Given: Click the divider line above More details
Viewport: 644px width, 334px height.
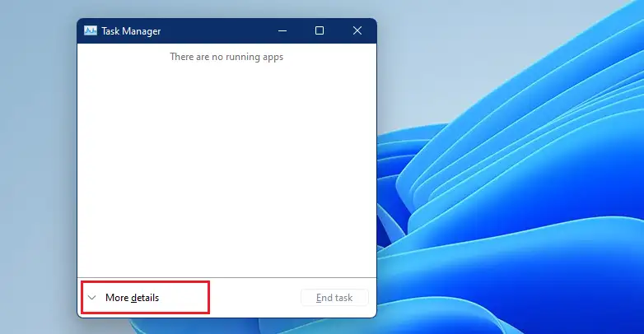Looking at the screenshot, I should tap(226, 278).
